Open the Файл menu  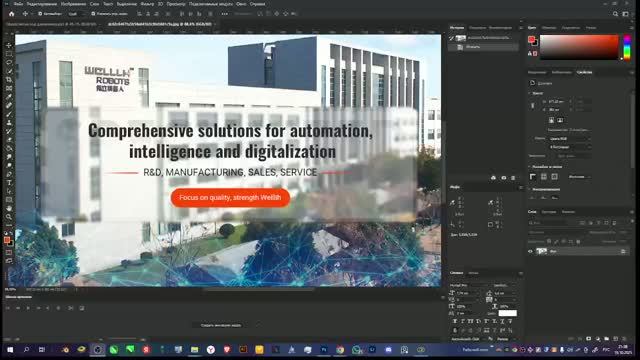[18, 4]
